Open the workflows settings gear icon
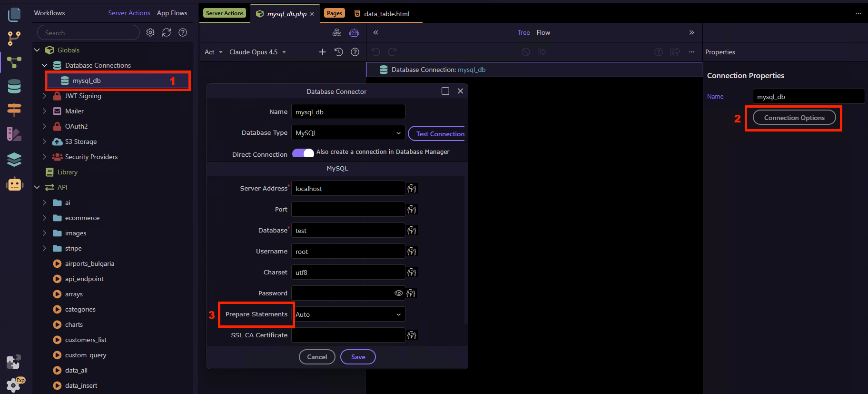 pos(150,32)
